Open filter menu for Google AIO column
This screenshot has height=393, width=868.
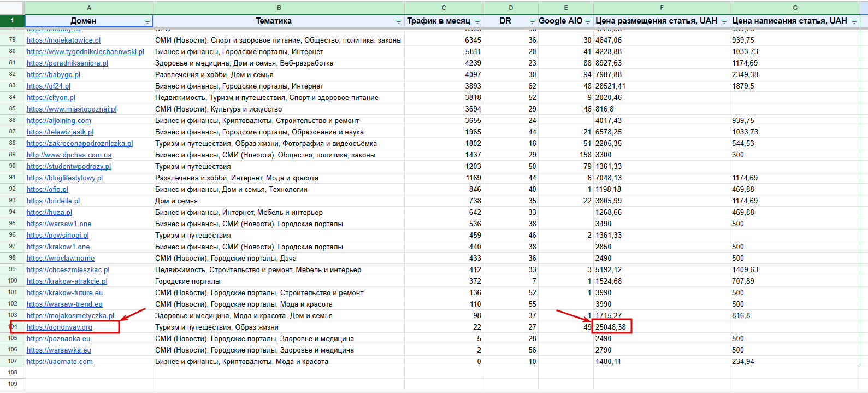(x=588, y=21)
